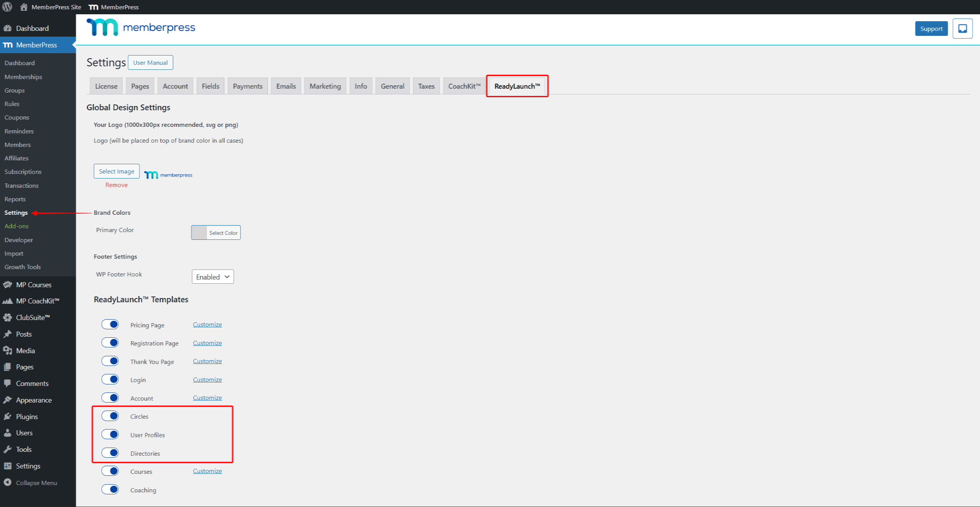Toggle the Account template switch
The height and width of the screenshot is (507, 980).
(110, 398)
